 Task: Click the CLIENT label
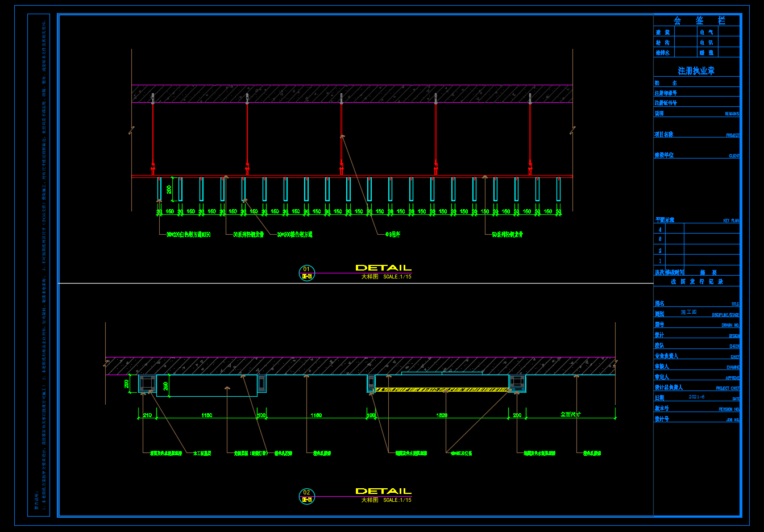tap(734, 156)
